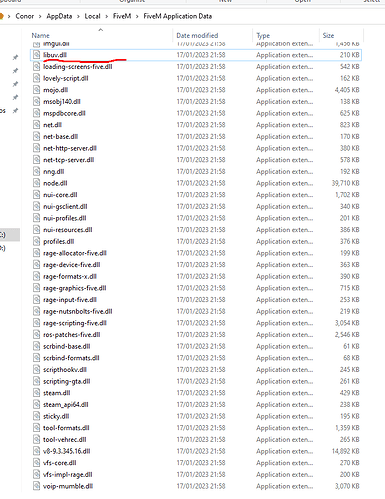
Task: Click the scripthookv.dll file icon
Action: point(37,369)
